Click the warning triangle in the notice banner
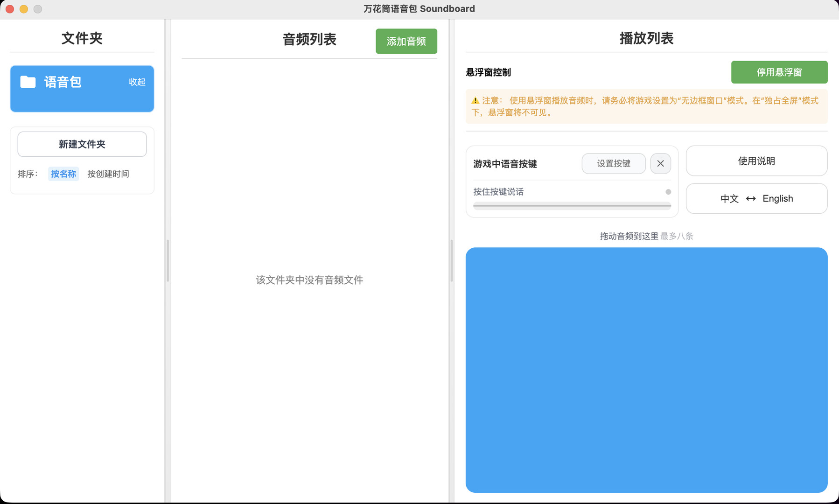This screenshot has height=504, width=839. click(475, 100)
